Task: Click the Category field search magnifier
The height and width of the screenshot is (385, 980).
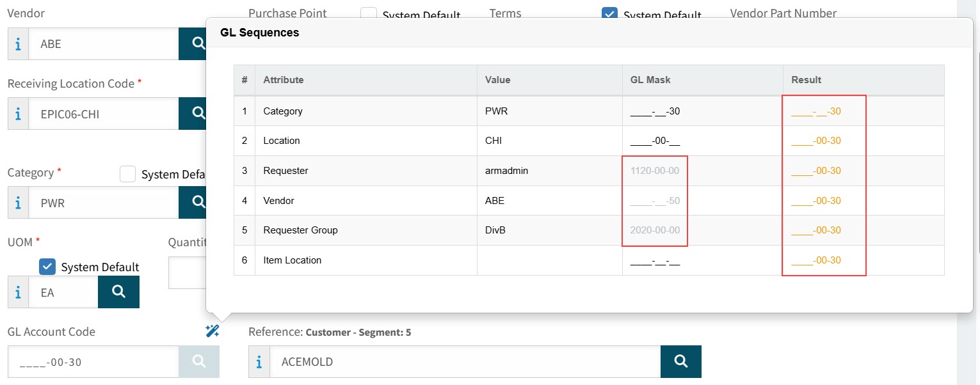Action: tap(196, 203)
